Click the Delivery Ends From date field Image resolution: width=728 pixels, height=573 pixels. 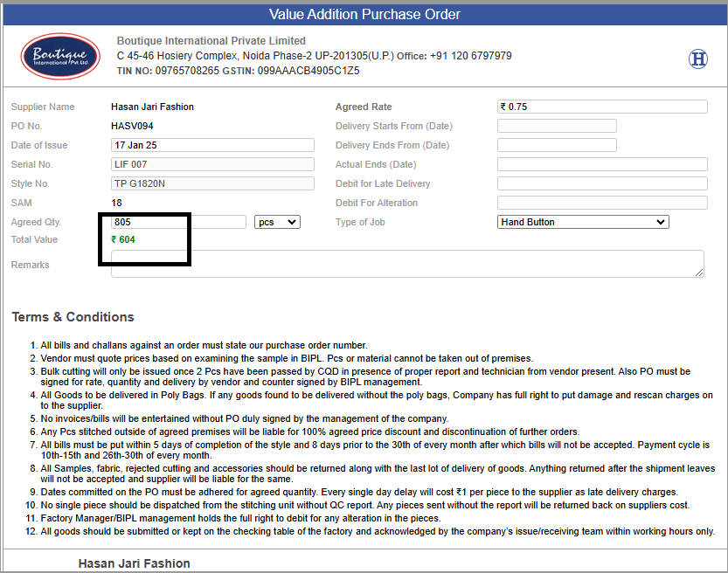click(x=557, y=145)
